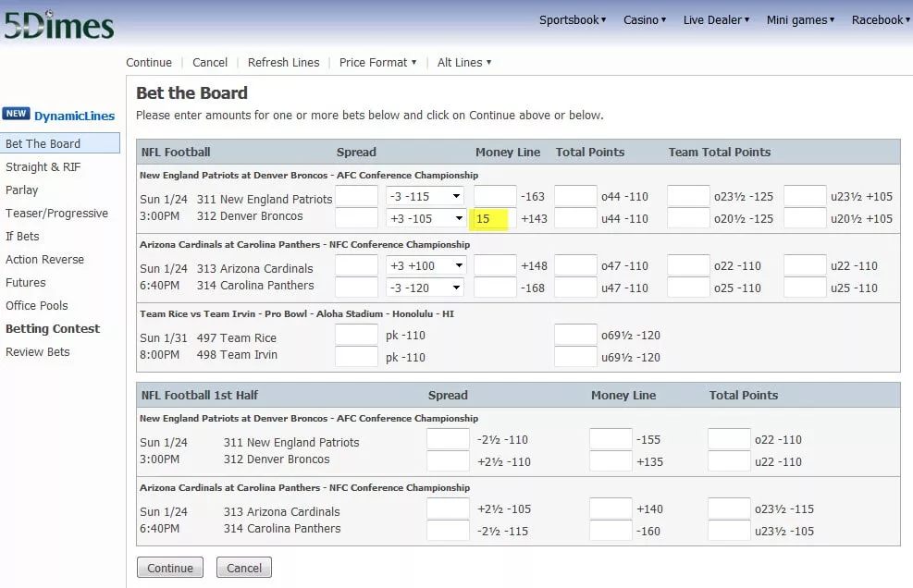Click the 5Dimes logo

coord(58,24)
